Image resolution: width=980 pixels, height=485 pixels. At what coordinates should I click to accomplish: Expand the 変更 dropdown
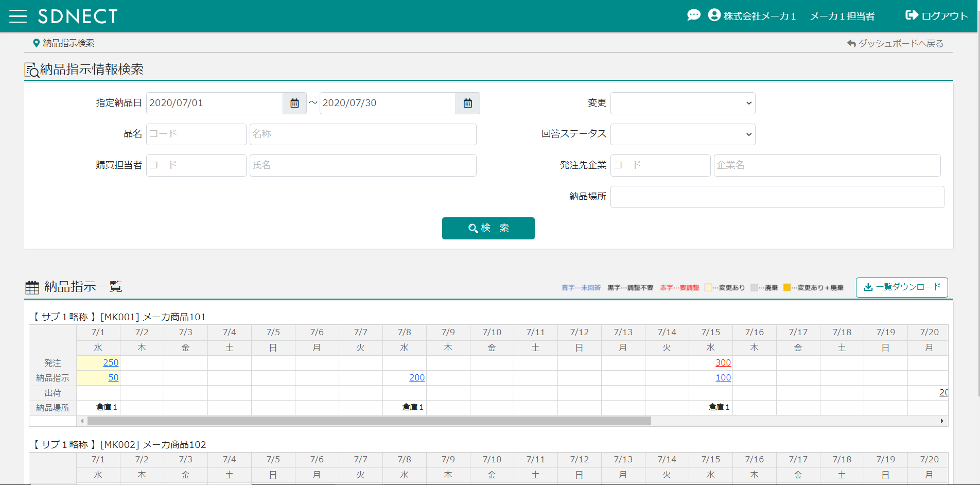[683, 103]
